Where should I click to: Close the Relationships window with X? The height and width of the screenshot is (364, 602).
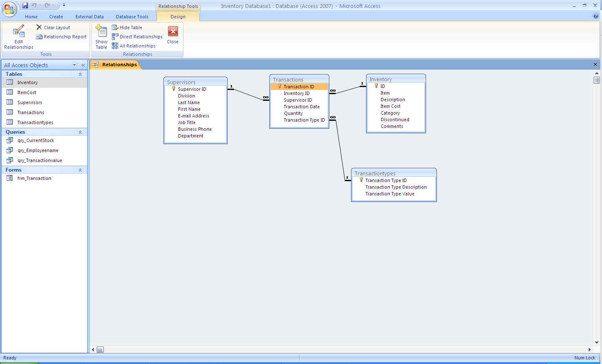click(x=595, y=65)
